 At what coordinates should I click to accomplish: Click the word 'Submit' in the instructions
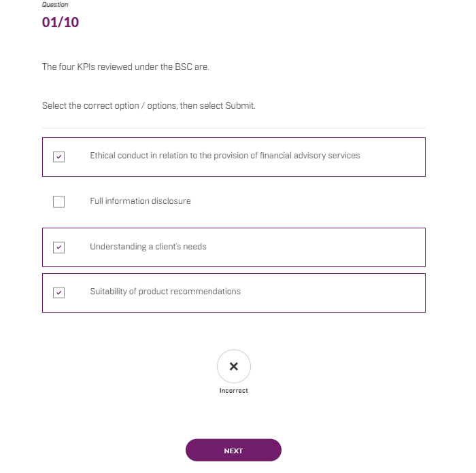tap(239, 106)
